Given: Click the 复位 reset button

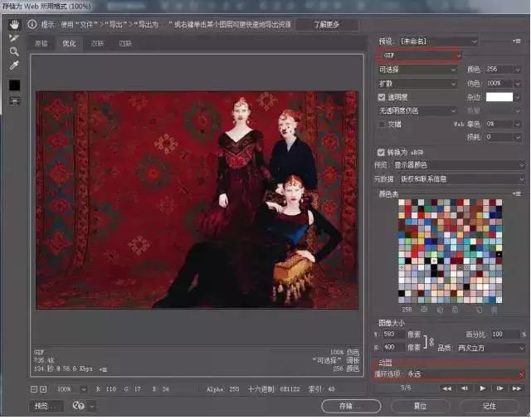Looking at the screenshot, I should tap(421, 406).
